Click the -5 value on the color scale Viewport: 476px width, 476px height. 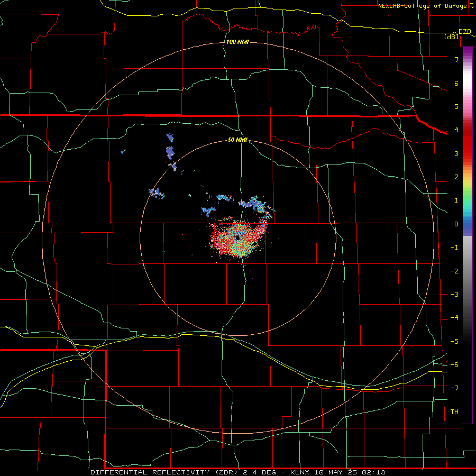454,342
